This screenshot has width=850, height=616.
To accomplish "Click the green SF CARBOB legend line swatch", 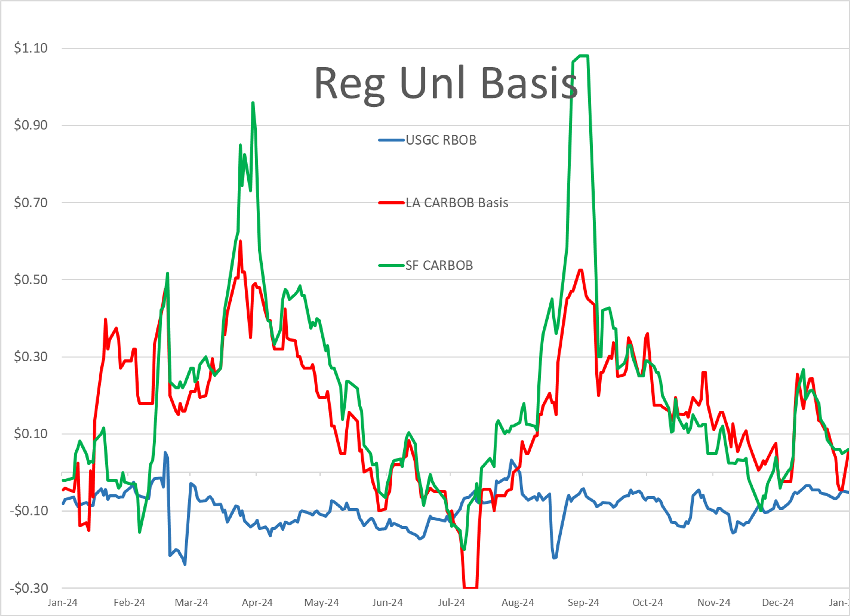I will coord(392,266).
